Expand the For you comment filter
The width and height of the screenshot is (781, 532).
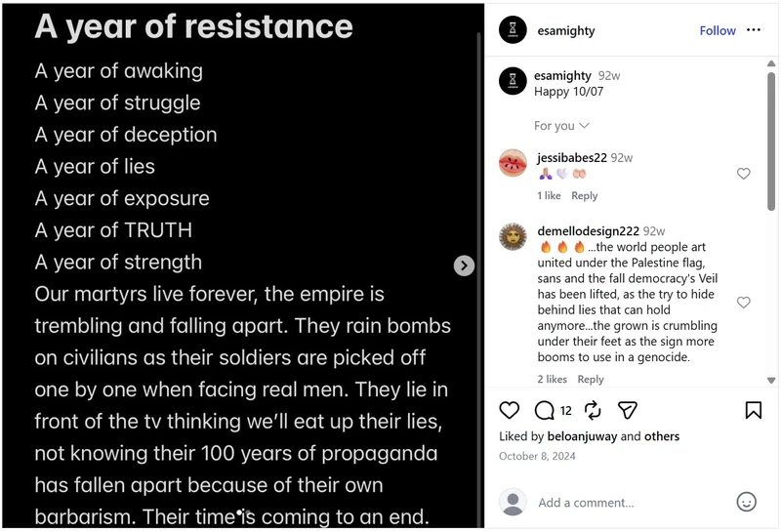pos(561,126)
